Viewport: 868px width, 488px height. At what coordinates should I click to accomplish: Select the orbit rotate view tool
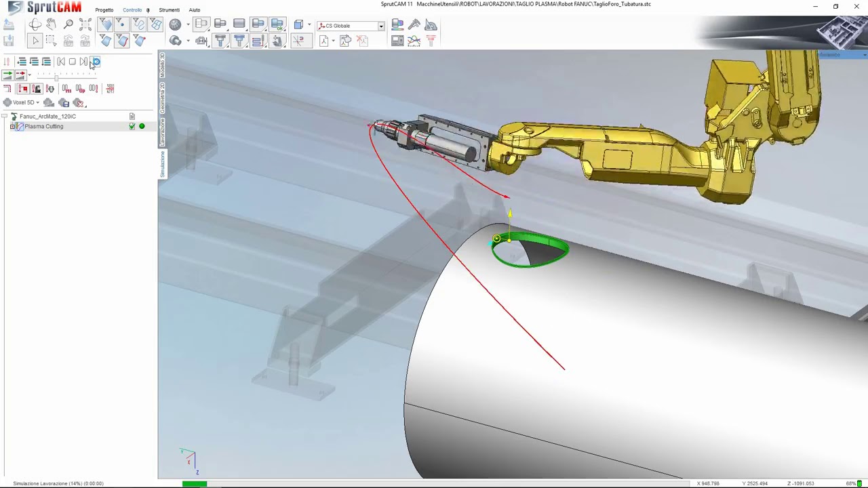(x=35, y=24)
